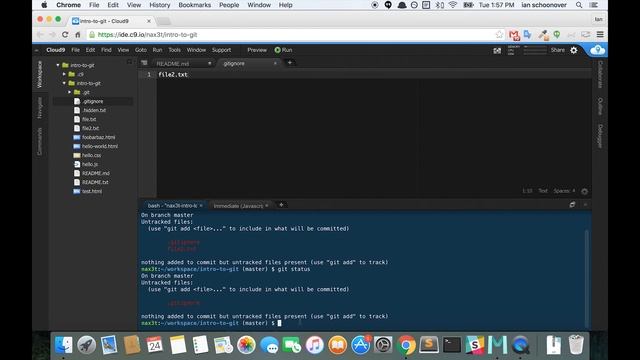This screenshot has width=640, height=360.
Task: Click Chrome home icon
Action: point(78,35)
